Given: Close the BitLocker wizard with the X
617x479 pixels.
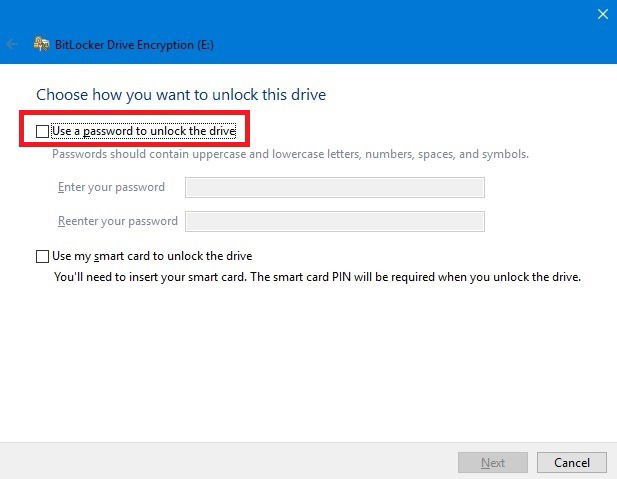Looking at the screenshot, I should [602, 15].
